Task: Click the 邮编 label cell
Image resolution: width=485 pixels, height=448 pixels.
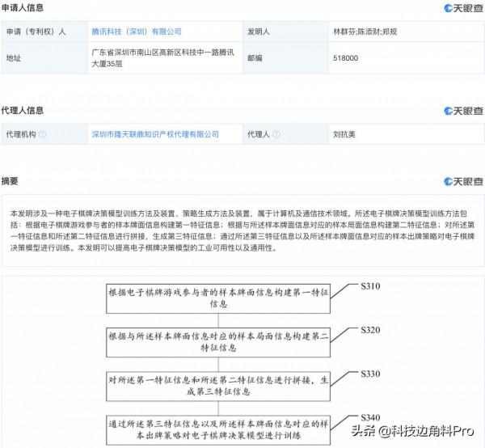Action: (285, 58)
